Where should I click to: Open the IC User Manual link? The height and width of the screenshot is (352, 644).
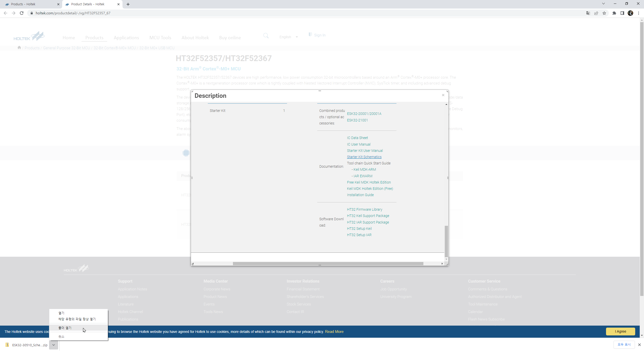pos(359,144)
